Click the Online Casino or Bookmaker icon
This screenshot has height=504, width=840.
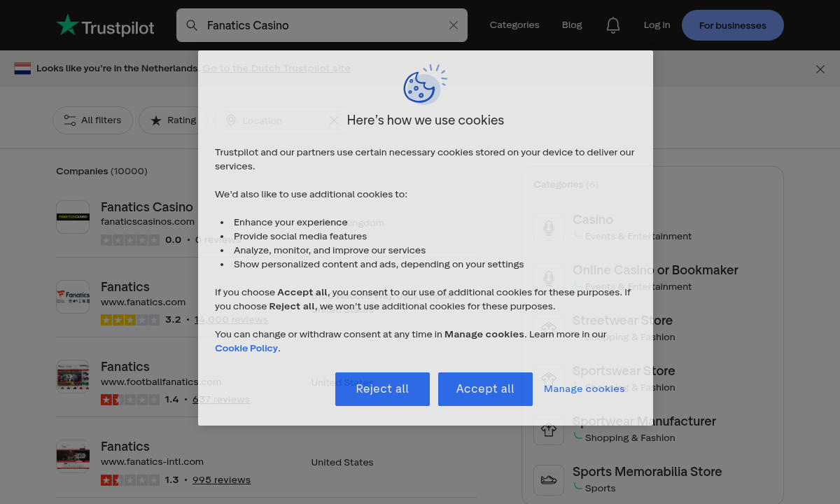pyautogui.click(x=549, y=279)
